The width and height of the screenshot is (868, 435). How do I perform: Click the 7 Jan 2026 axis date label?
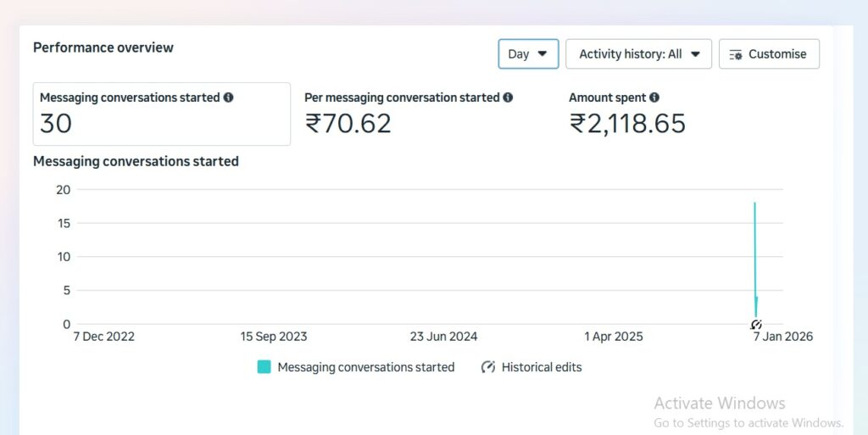point(782,337)
